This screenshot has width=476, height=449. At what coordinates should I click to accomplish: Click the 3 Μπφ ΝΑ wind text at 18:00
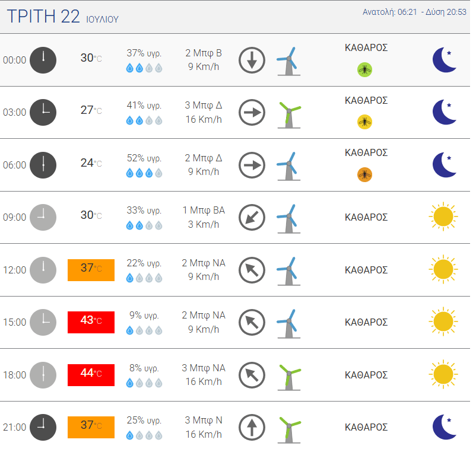pyautogui.click(x=204, y=368)
